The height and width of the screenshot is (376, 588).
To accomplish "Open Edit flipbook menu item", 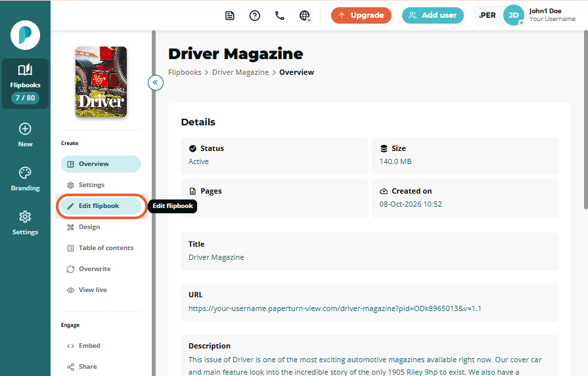I will (101, 206).
